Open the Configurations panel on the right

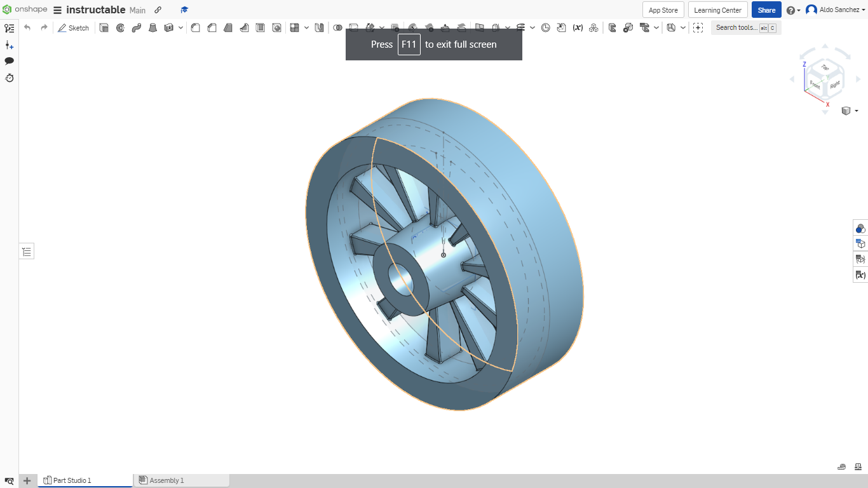860,243
